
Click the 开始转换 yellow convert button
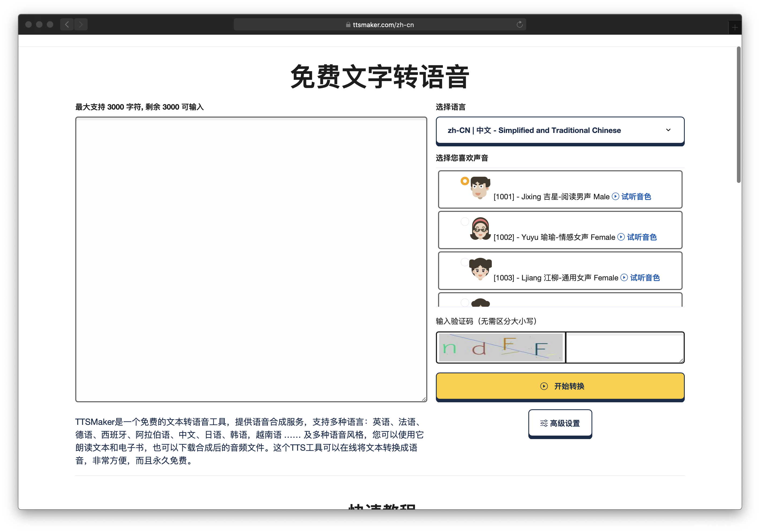(560, 386)
